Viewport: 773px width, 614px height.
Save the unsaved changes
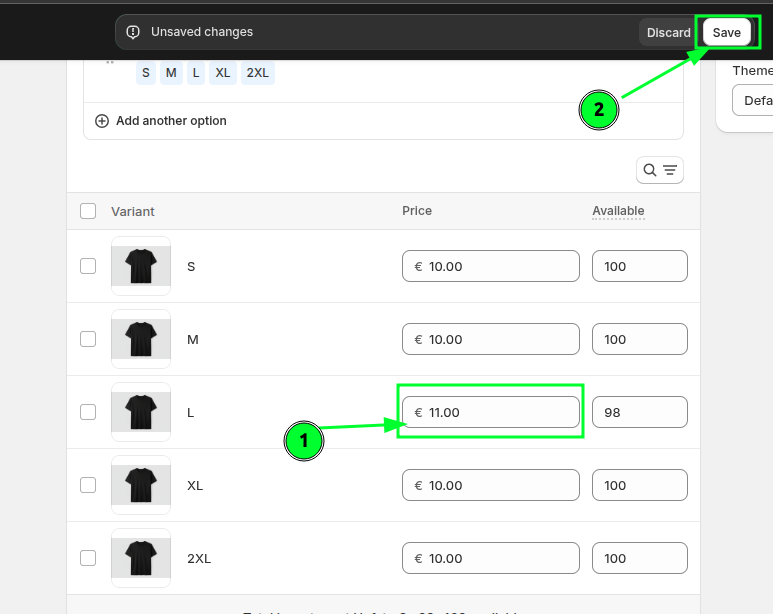[x=726, y=32]
